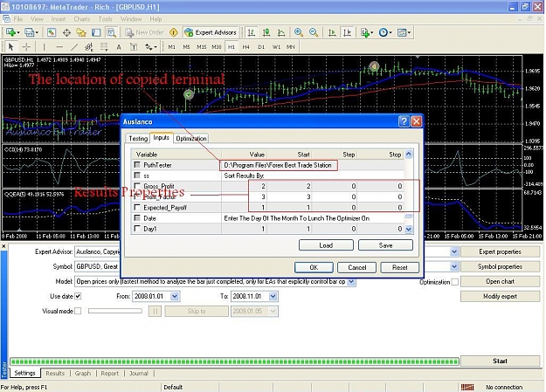Screen dimensions: 546x392
Task: Switch to the Testing tab
Action: [x=138, y=139]
